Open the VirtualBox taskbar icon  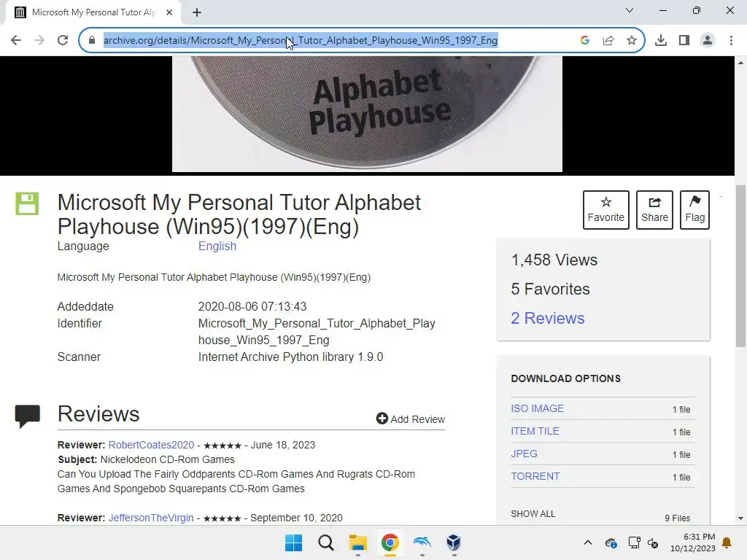tap(454, 542)
